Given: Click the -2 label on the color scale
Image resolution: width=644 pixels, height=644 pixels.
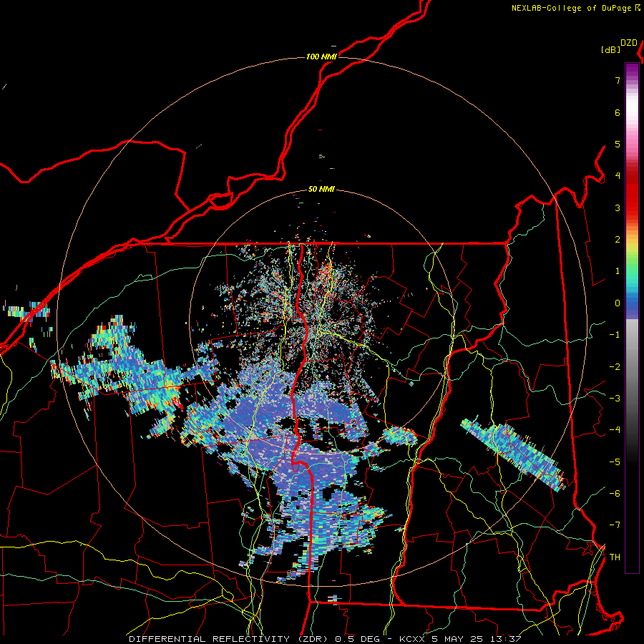Looking at the screenshot, I should 615,367.
